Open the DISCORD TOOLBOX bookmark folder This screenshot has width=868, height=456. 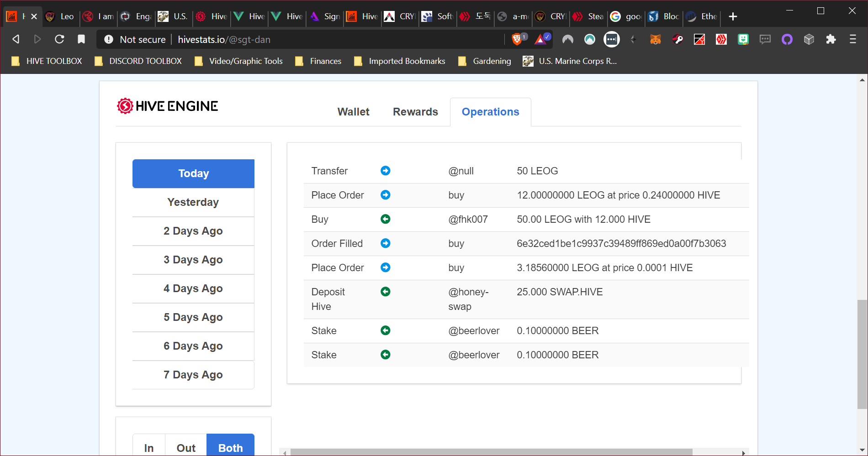(138, 61)
